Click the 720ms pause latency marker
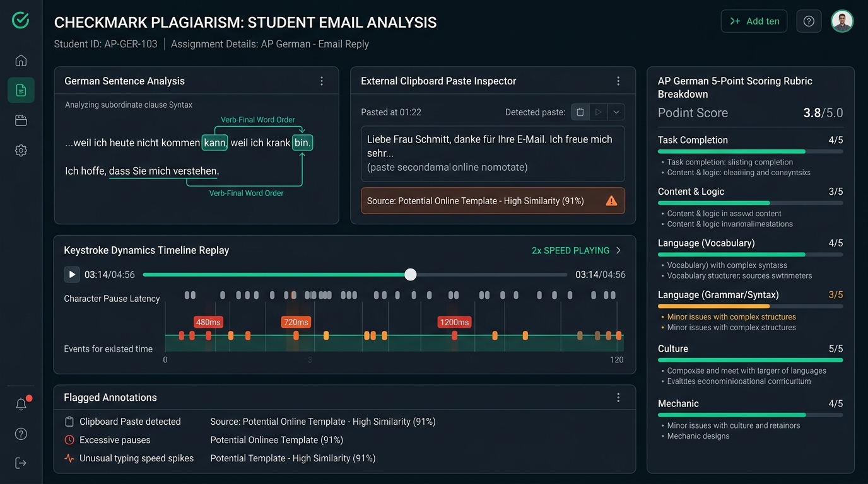The width and height of the screenshot is (868, 484). point(296,322)
